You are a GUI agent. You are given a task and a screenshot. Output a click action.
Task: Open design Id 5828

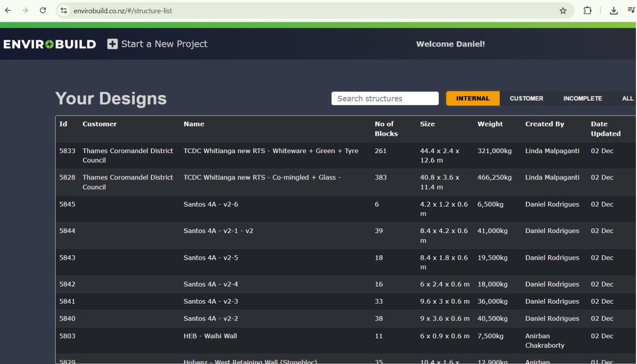click(x=67, y=177)
